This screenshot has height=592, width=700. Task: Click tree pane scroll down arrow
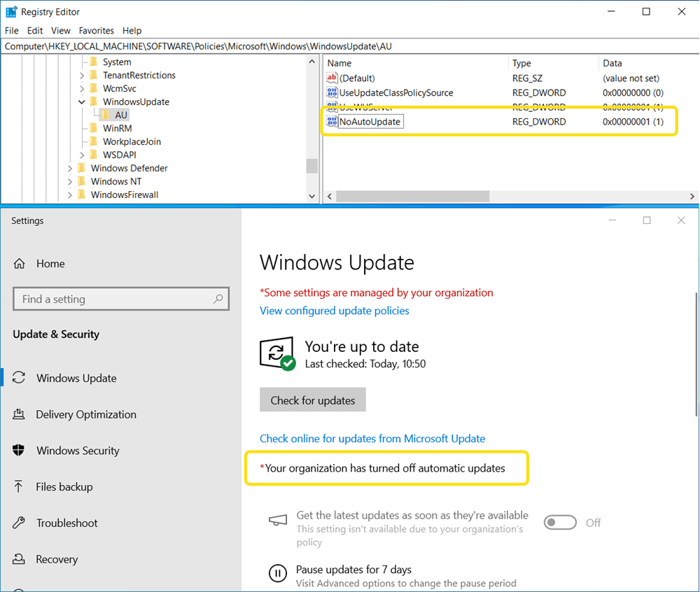311,197
